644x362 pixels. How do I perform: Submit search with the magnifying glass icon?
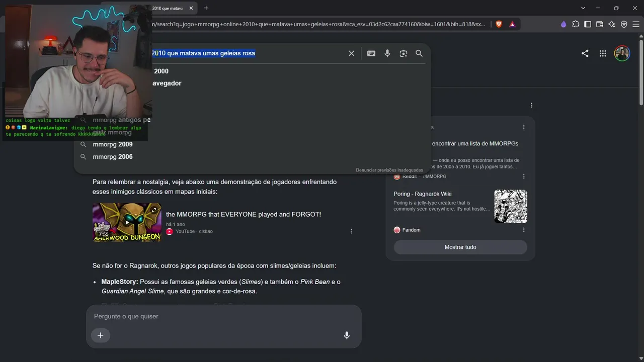point(419,53)
